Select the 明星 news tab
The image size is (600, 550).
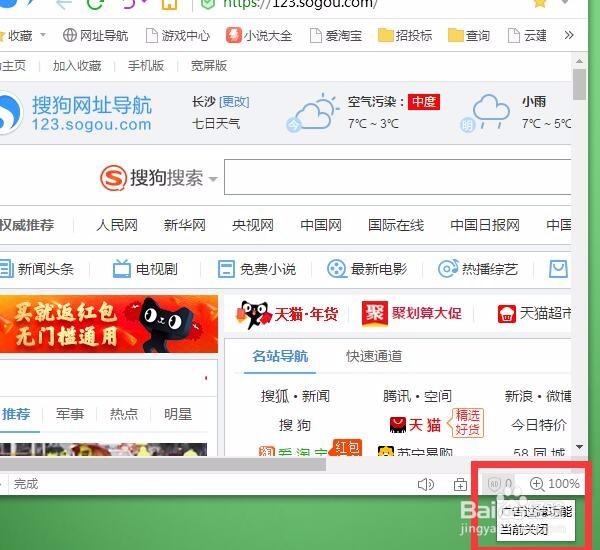pos(178,414)
